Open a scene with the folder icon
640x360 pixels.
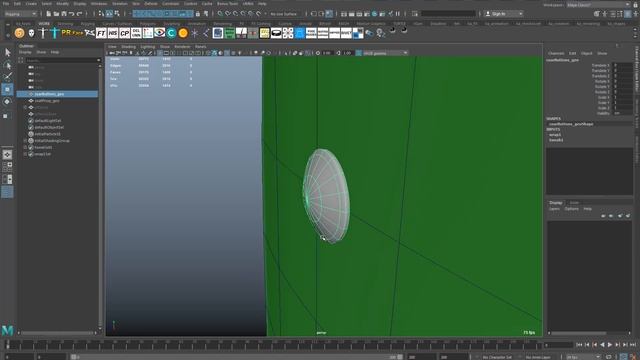click(x=56, y=14)
